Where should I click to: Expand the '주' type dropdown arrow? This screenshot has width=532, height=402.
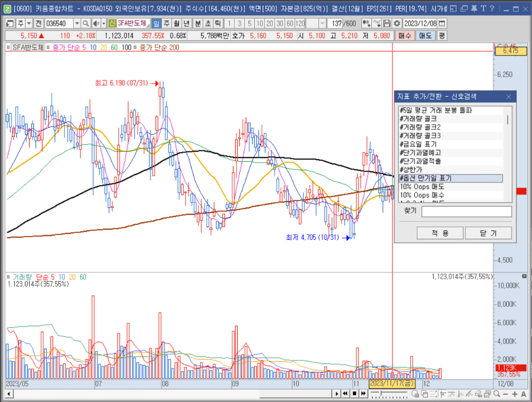pyautogui.click(x=29, y=23)
